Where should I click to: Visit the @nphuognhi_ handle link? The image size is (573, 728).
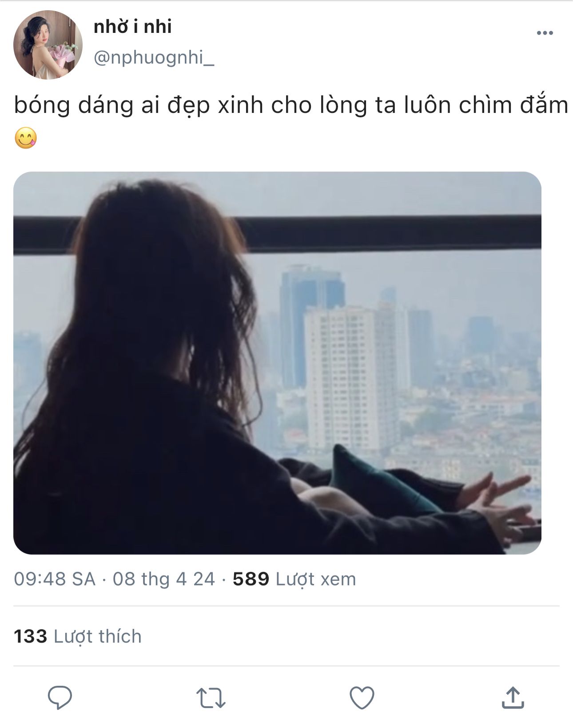(154, 58)
